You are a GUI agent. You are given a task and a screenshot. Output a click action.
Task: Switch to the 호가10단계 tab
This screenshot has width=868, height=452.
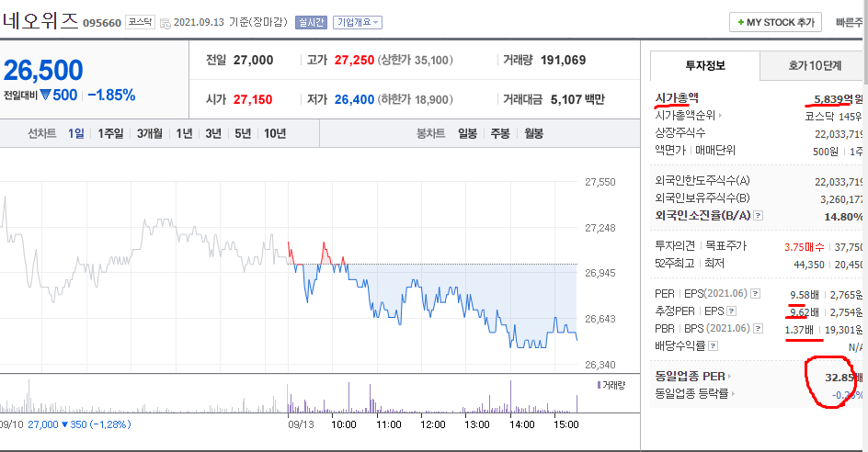pyautogui.click(x=815, y=66)
